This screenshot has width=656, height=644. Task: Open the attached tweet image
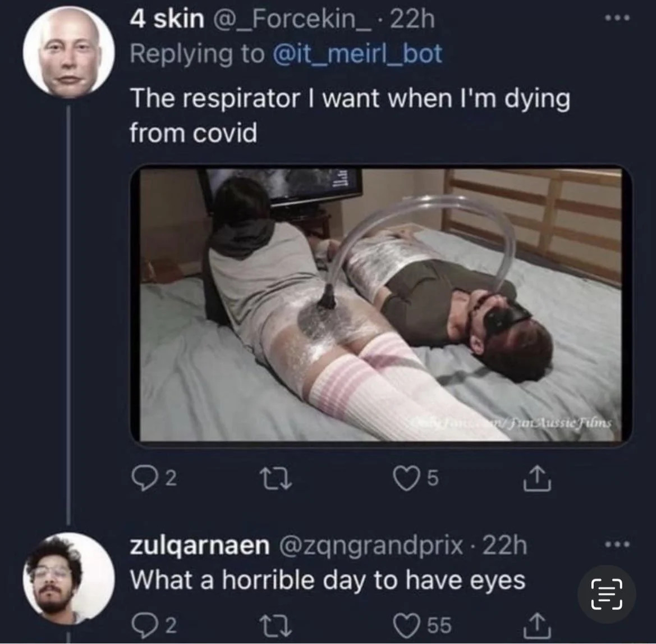pos(380,304)
